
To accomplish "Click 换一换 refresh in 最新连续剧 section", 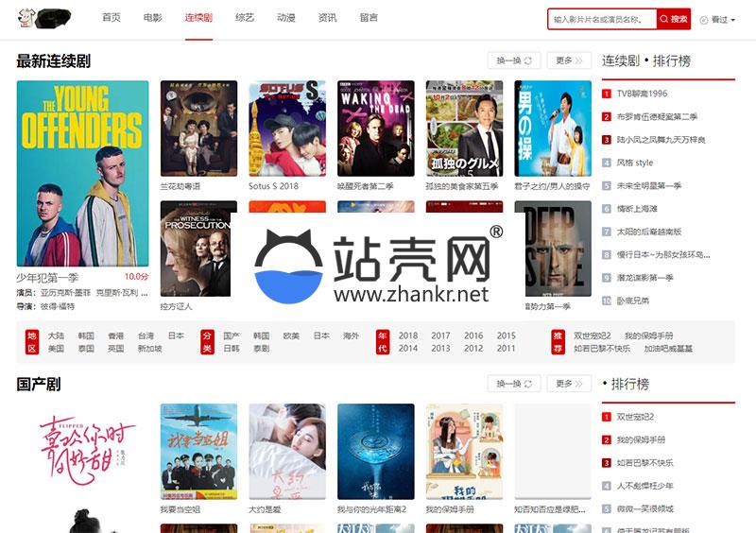I will pyautogui.click(x=514, y=60).
